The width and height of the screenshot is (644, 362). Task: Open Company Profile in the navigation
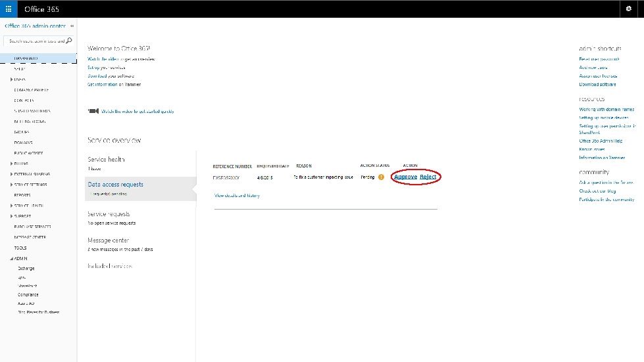coord(31,90)
